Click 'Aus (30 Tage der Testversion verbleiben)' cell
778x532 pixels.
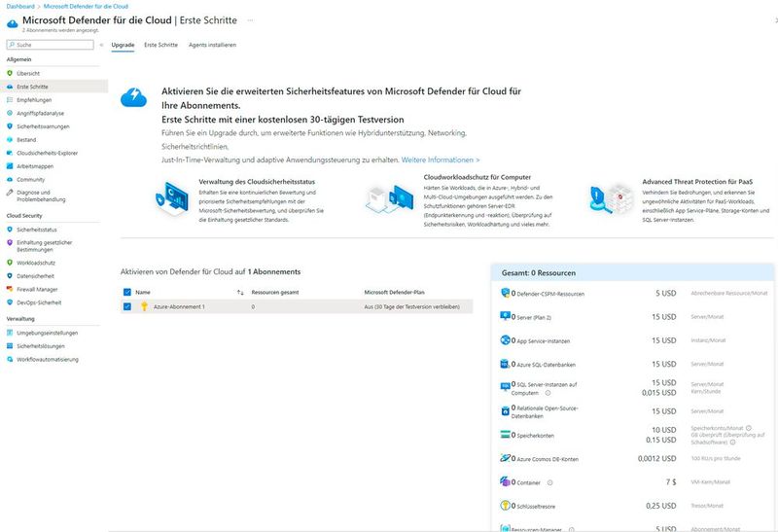[411, 306]
